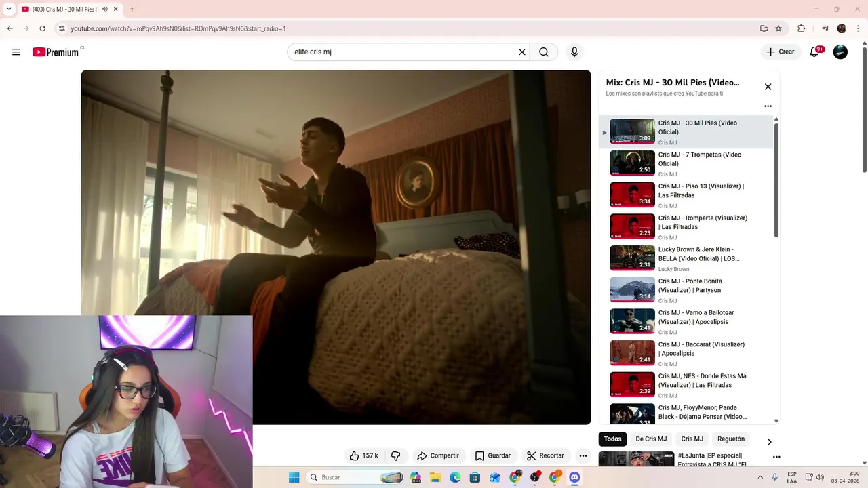Select Piso 13 (Visualizer) in playlist
Screen dimensions: 868x488
[686, 195]
